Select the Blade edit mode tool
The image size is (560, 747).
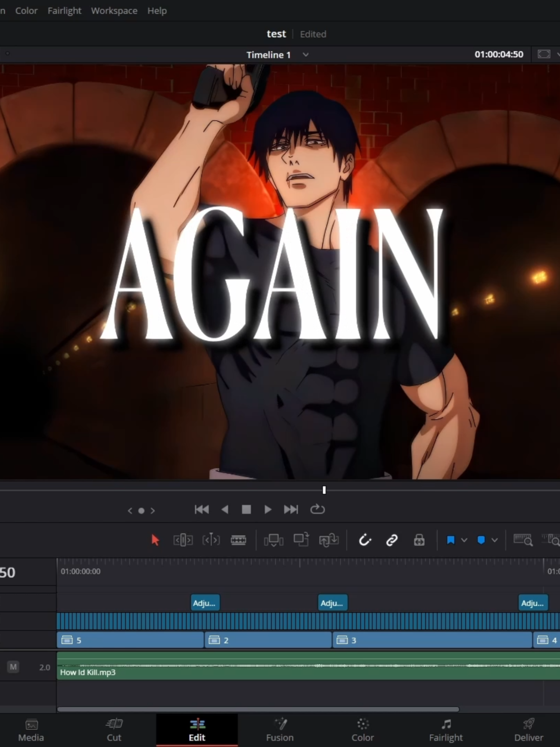pyautogui.click(x=238, y=540)
